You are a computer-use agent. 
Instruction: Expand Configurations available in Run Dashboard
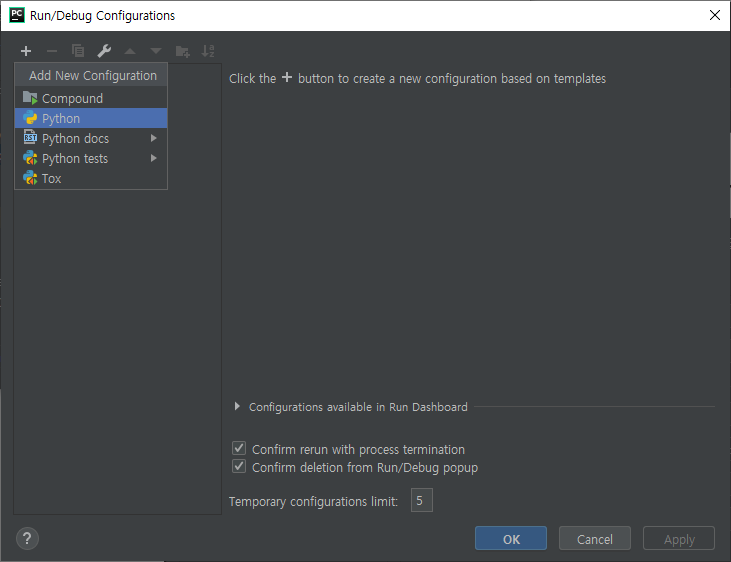click(237, 406)
